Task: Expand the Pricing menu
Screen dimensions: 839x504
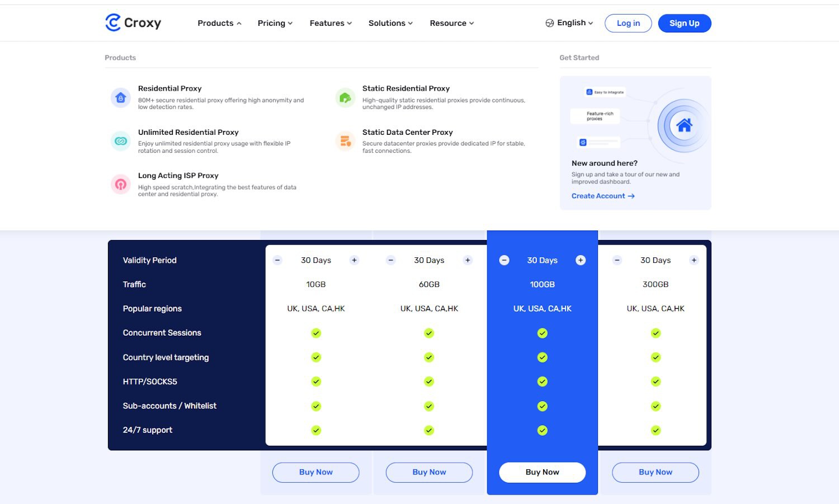Action: [275, 23]
